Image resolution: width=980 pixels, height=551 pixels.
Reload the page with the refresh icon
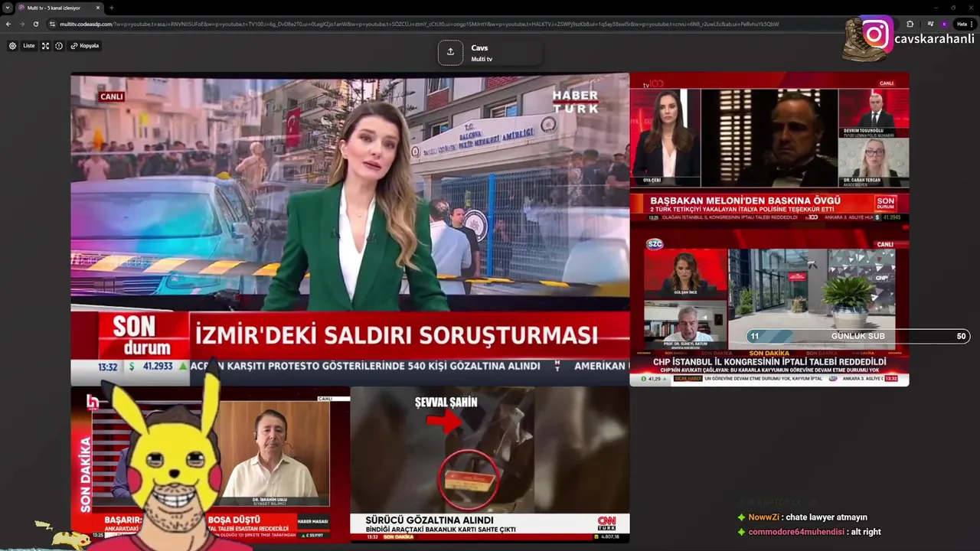pos(35,24)
